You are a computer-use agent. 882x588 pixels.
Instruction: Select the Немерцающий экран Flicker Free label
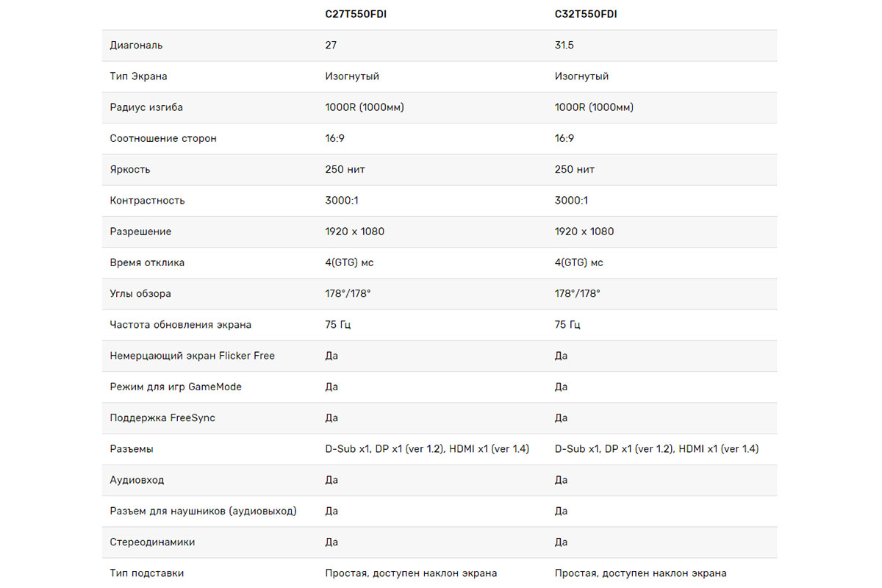(x=192, y=356)
